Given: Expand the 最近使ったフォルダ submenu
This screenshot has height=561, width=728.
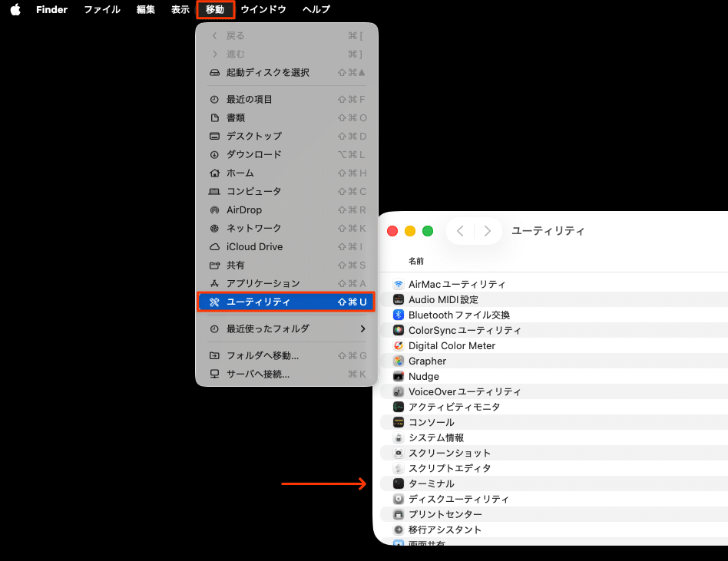Looking at the screenshot, I should [x=287, y=328].
